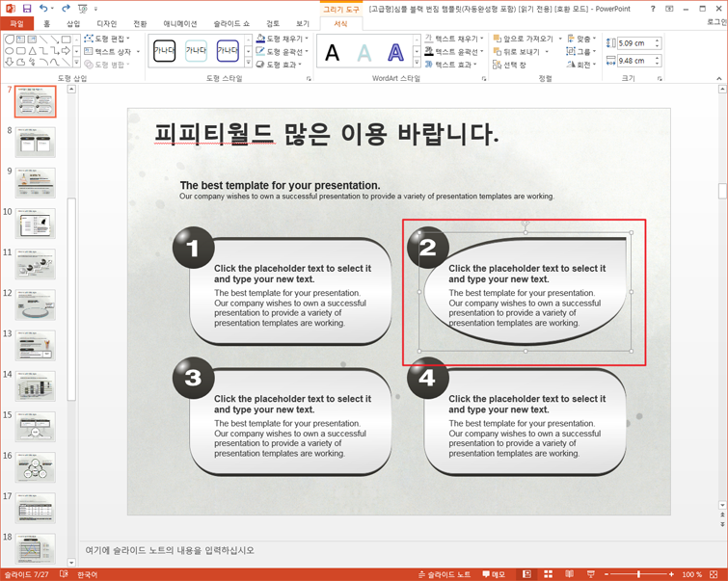This screenshot has width=728, height=581.
Task: Zoom in with plus button
Action: point(671,574)
